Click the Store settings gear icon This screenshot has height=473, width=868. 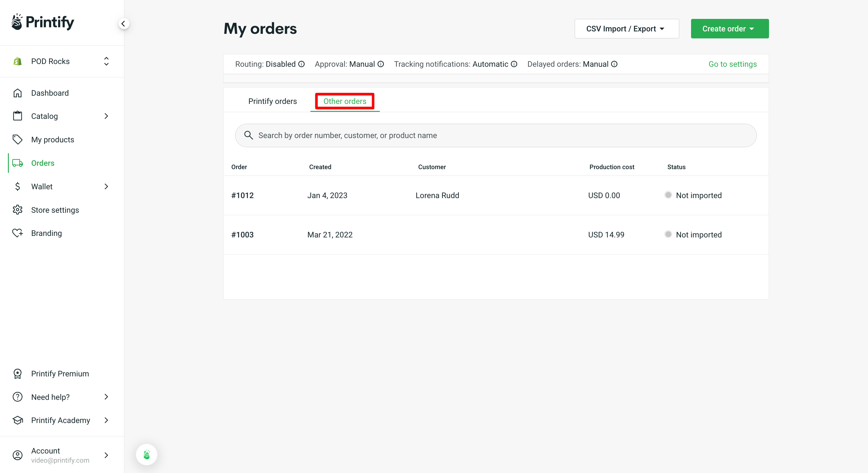[17, 210]
